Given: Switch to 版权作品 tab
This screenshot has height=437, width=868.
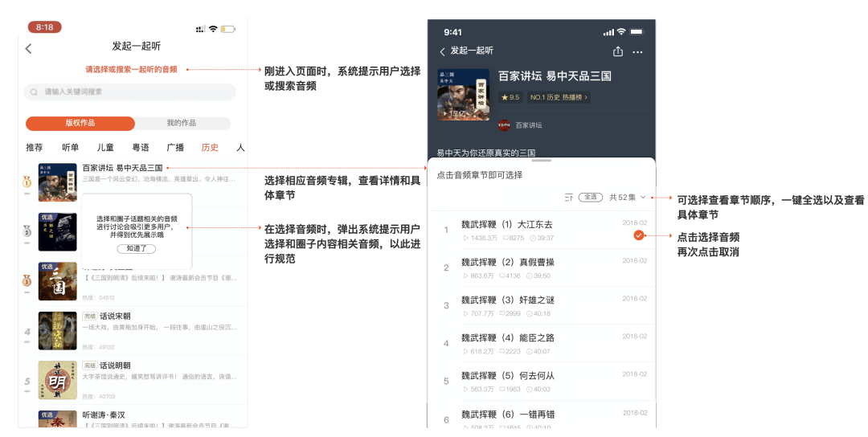Looking at the screenshot, I should (x=80, y=123).
